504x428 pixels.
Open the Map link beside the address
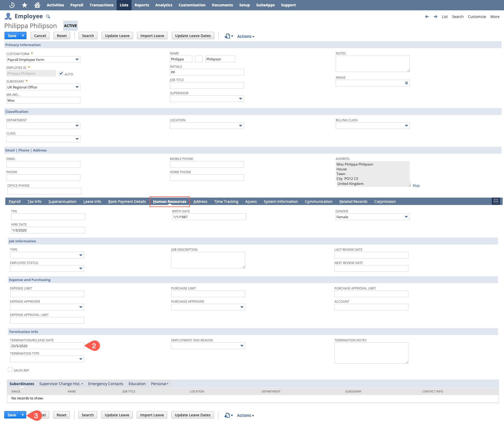pos(416,185)
